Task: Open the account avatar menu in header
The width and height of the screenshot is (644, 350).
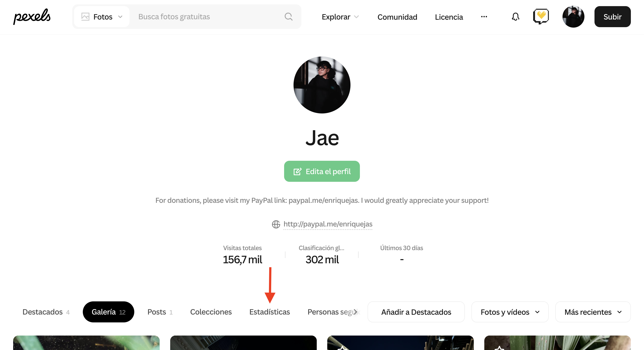Action: pos(573,17)
